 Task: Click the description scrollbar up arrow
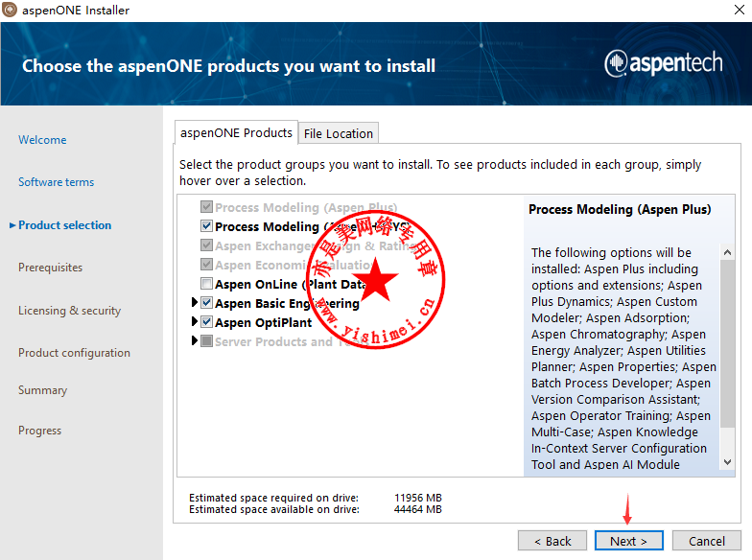tap(727, 252)
